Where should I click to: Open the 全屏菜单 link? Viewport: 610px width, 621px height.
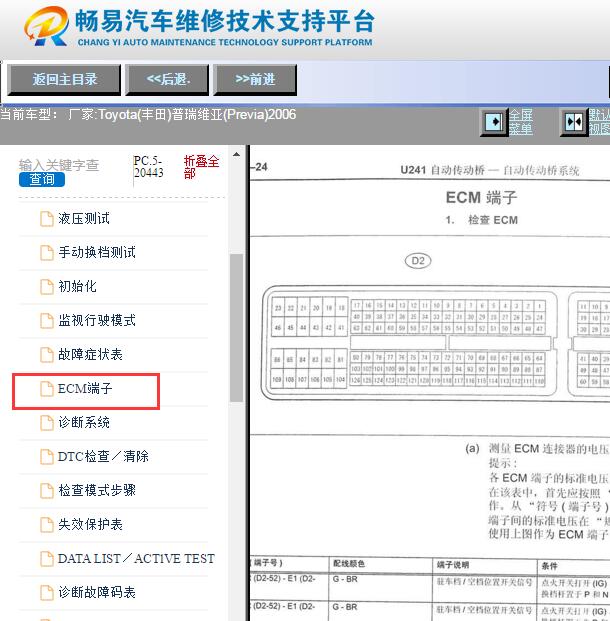pyautogui.click(x=520, y=122)
